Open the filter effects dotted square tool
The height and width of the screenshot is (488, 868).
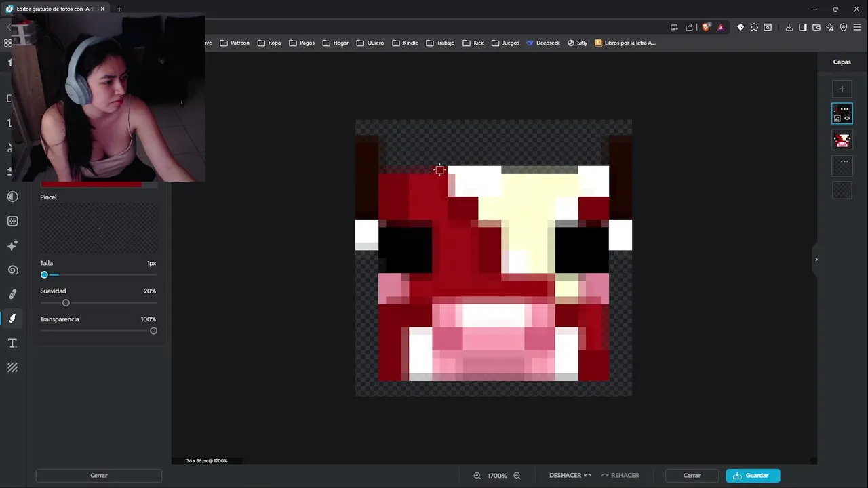point(12,221)
